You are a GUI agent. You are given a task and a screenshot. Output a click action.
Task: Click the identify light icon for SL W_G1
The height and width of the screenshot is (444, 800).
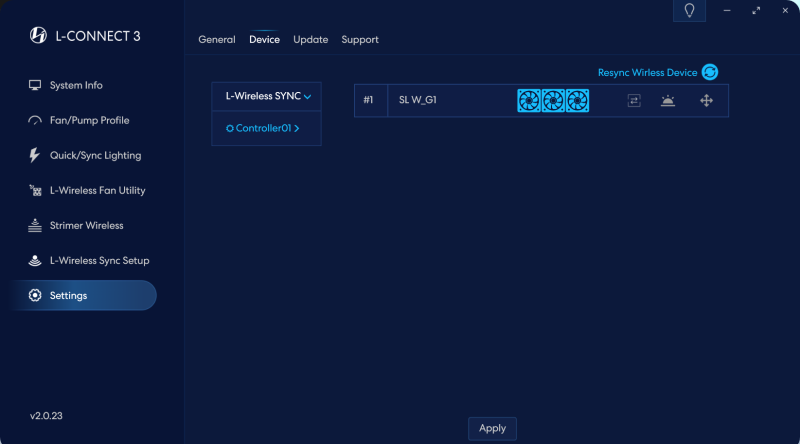click(668, 101)
